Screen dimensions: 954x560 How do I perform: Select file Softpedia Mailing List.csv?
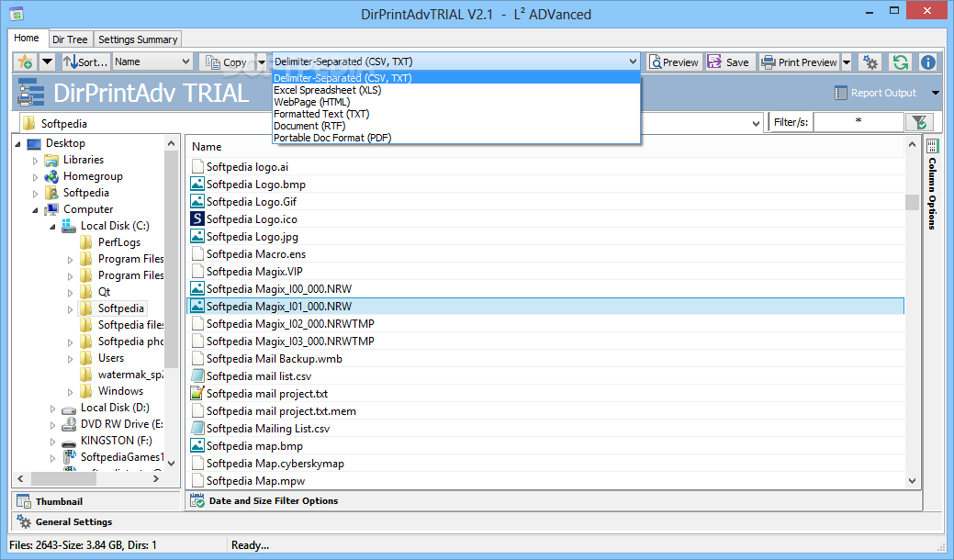(x=268, y=429)
